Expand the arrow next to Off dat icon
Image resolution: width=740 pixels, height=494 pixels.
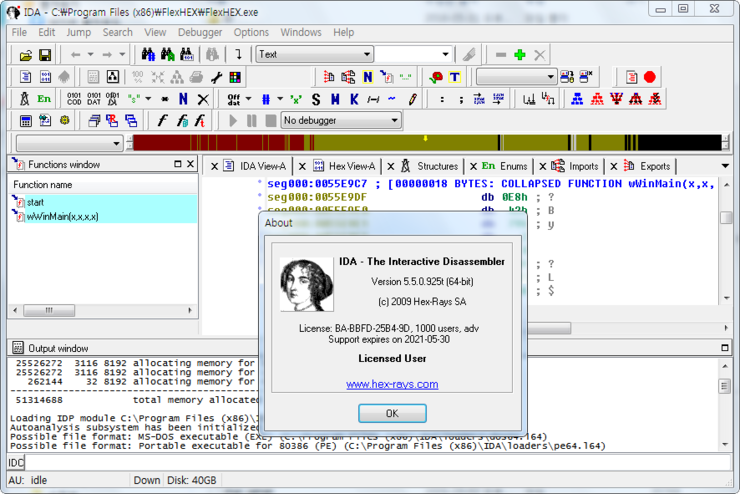point(249,99)
